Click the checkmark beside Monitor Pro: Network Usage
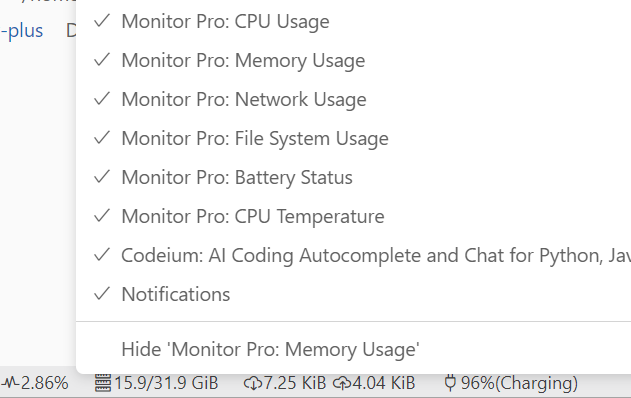Screen dimensions: 631x398 click(x=102, y=99)
